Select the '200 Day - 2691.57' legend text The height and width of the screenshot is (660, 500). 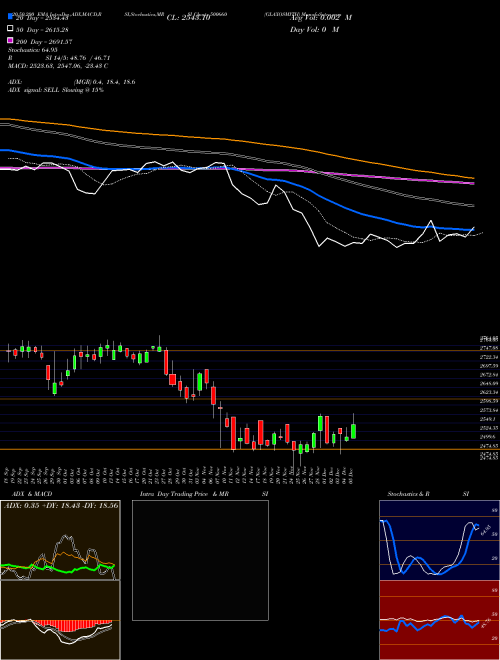(x=44, y=42)
